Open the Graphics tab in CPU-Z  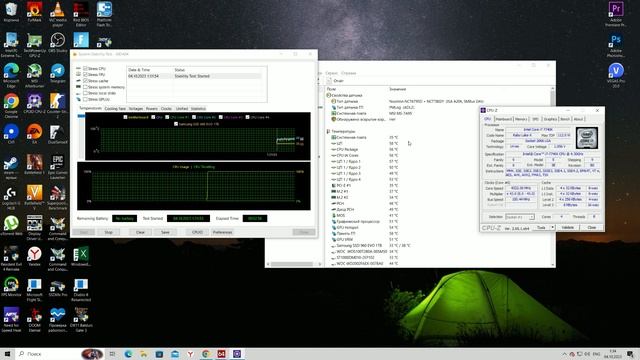tap(550, 119)
